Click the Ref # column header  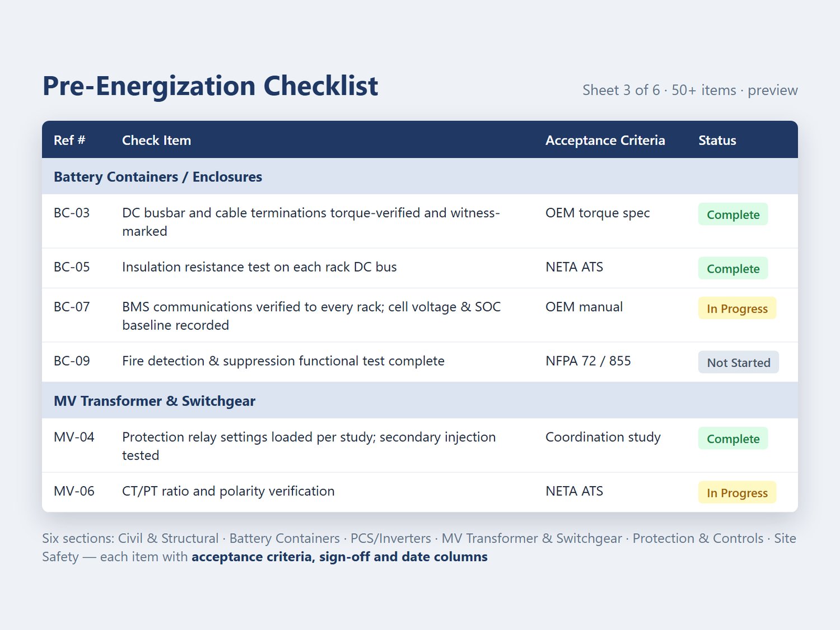(69, 140)
